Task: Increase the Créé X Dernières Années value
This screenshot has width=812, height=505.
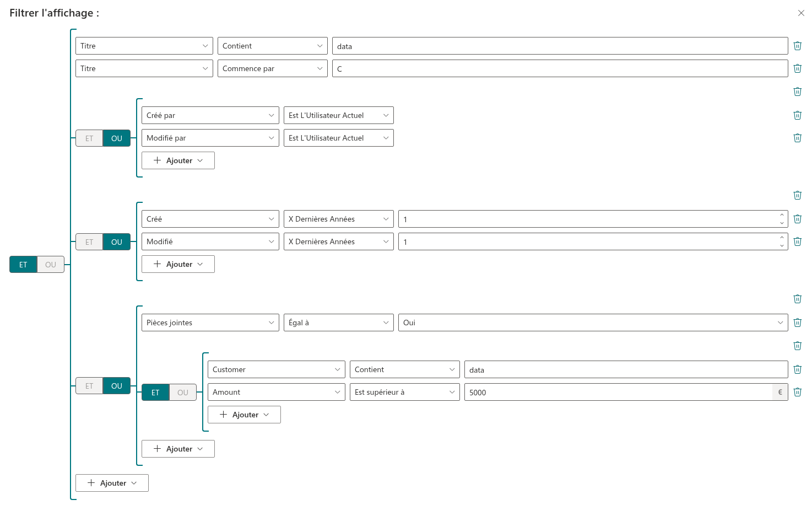Action: tap(782, 215)
